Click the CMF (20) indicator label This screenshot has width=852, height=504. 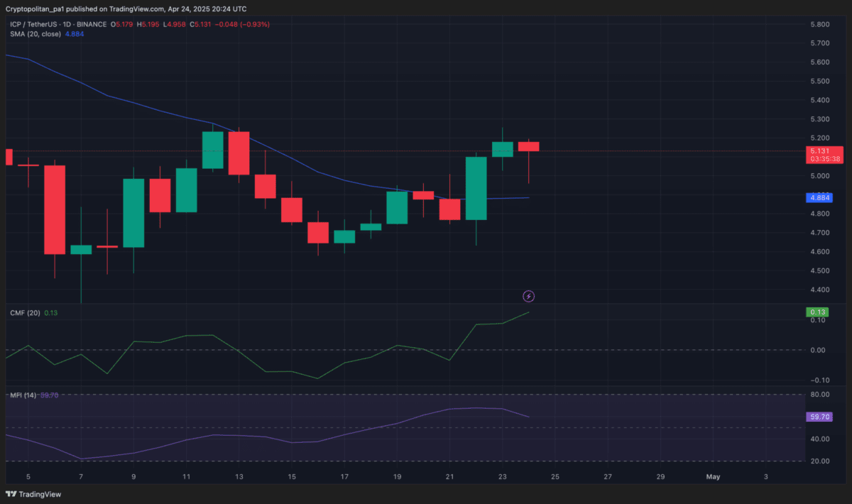25,312
